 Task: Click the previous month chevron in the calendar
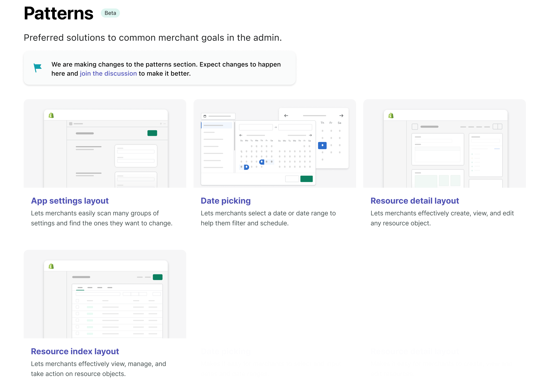[241, 135]
